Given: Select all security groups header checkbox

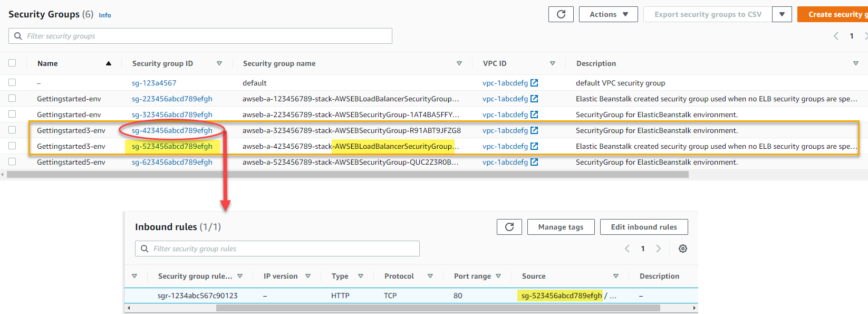Looking at the screenshot, I should tap(12, 63).
